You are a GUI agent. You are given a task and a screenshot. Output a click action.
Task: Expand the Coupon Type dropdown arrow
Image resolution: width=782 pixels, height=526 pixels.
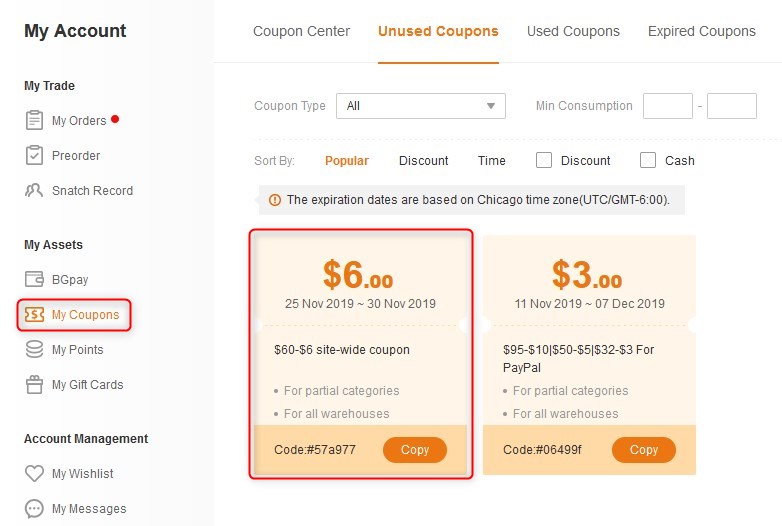pos(491,106)
